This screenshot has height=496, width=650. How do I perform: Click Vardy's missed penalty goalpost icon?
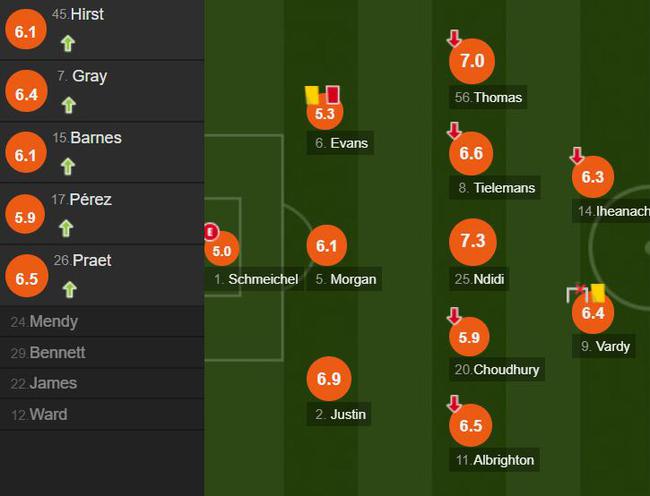(578, 293)
